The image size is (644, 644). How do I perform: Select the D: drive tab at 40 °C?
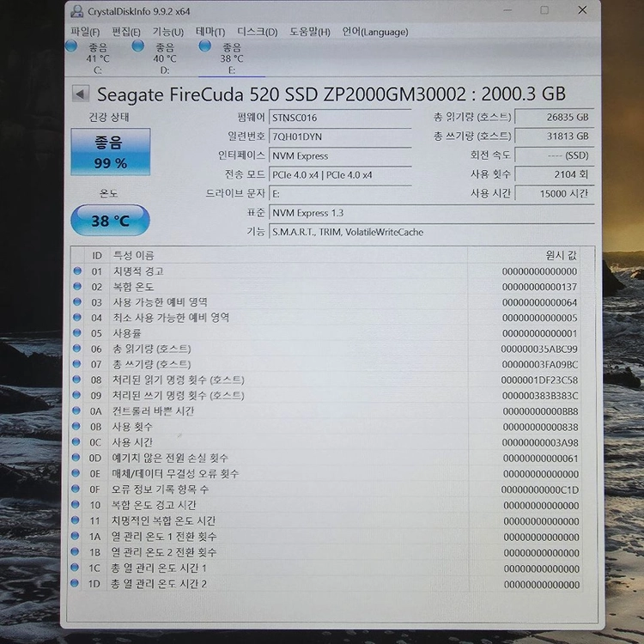165,58
